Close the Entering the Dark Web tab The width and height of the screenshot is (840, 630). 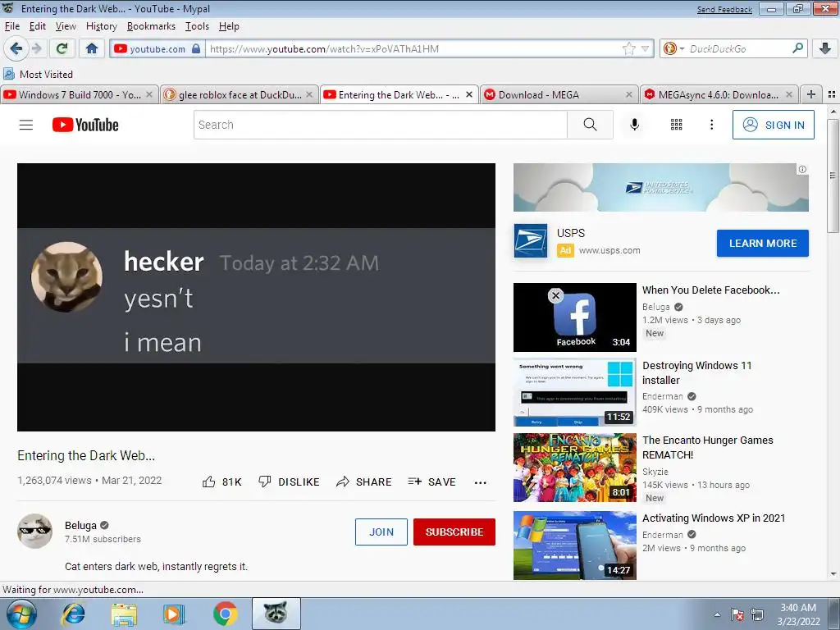pyautogui.click(x=468, y=94)
